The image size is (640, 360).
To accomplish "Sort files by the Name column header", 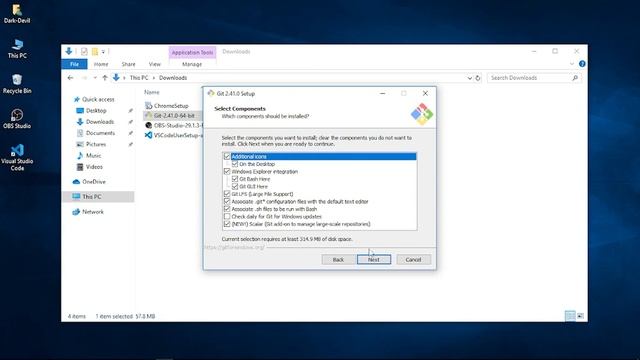I will click(x=151, y=92).
